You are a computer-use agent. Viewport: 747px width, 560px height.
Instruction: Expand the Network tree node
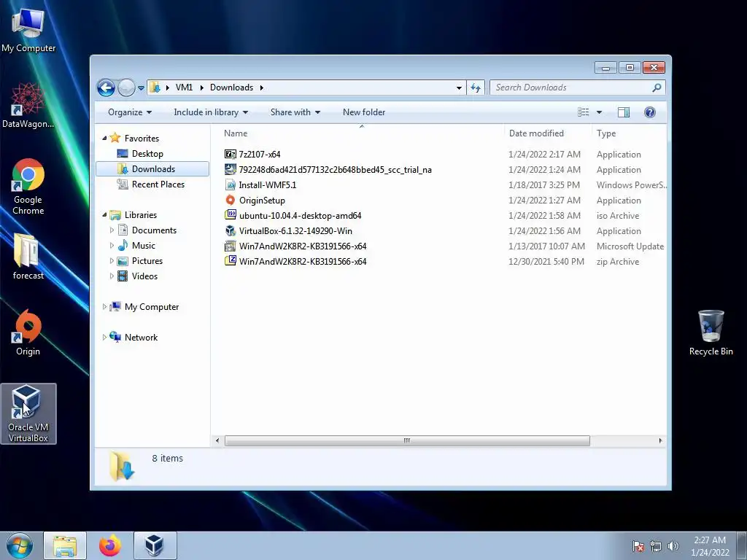coord(104,338)
